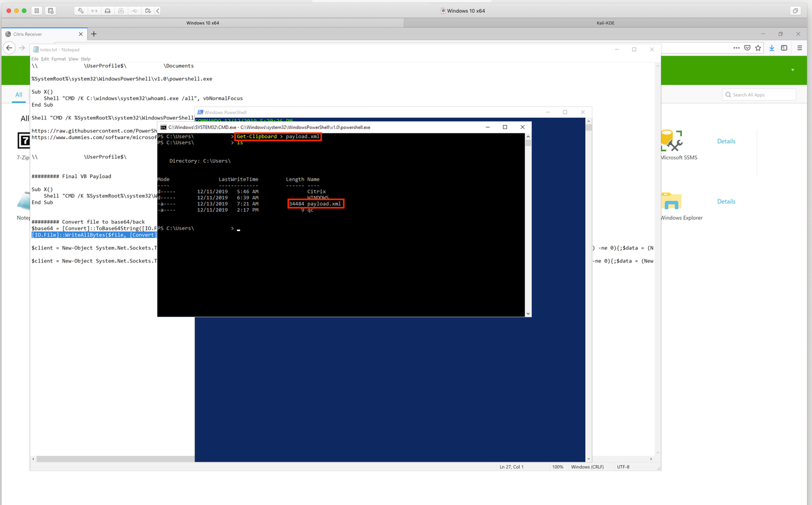Expand the Citrix user dropdown arrow
The width and height of the screenshot is (812, 505).
[x=793, y=70]
